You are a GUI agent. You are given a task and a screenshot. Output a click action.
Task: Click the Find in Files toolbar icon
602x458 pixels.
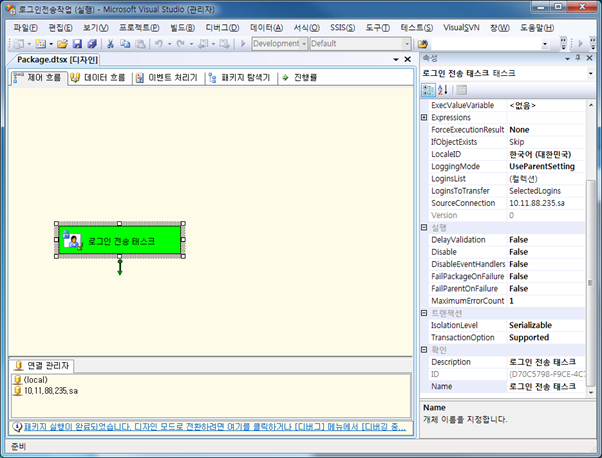point(423,44)
